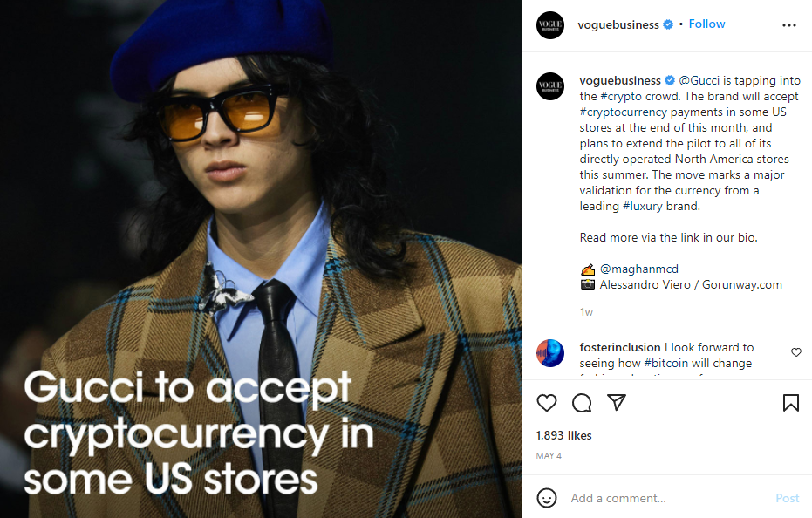Screen dimensions: 812x518
Task: View fosterinclusion profile picture
Action: pos(550,353)
